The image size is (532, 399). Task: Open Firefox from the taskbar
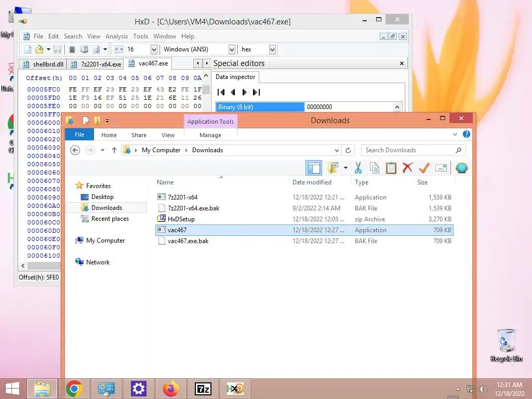pyautogui.click(x=170, y=389)
